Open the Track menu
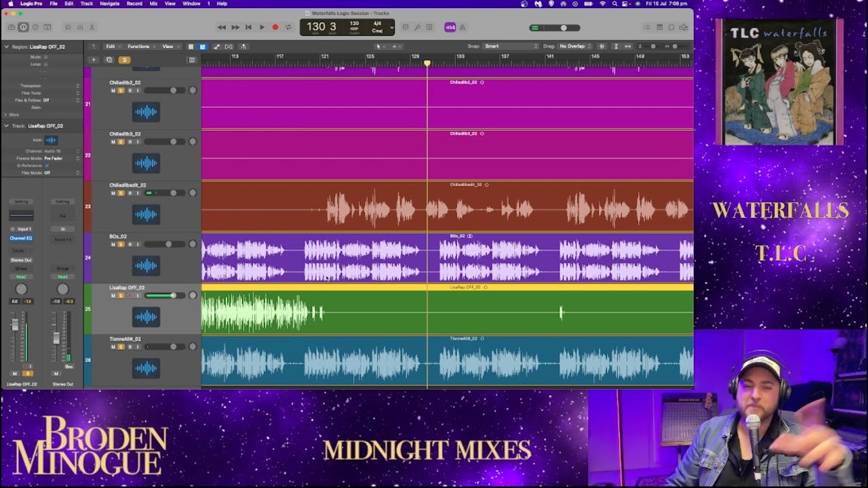Viewport: 868px width, 488px height. pyautogui.click(x=87, y=3)
